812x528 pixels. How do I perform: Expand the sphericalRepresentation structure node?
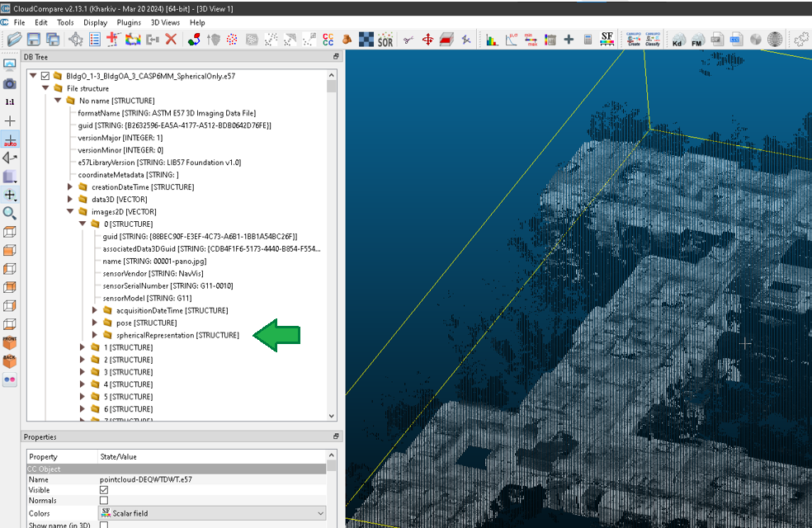pyautogui.click(x=95, y=335)
